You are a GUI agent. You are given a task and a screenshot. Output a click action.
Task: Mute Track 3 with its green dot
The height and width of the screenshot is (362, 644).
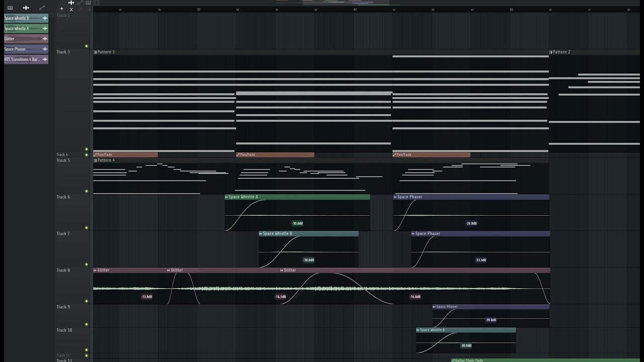[x=87, y=149]
